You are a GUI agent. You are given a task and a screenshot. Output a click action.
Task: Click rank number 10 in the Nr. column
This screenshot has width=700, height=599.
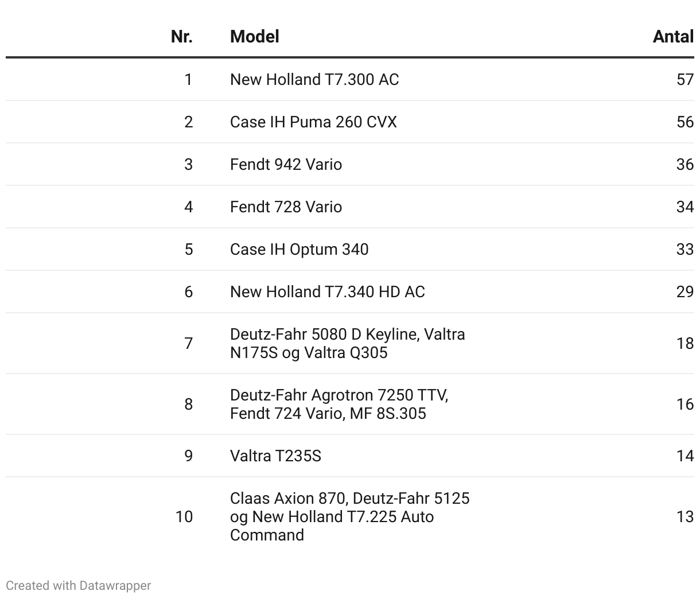click(184, 516)
